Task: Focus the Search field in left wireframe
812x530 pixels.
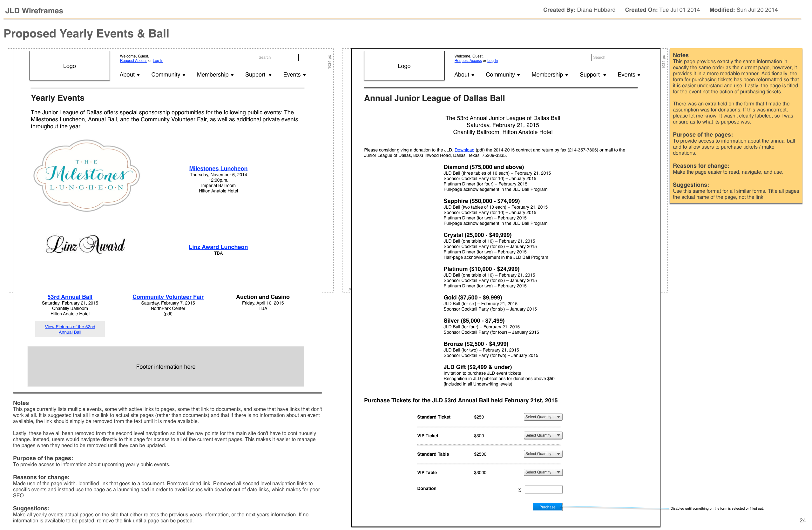Action: [278, 58]
